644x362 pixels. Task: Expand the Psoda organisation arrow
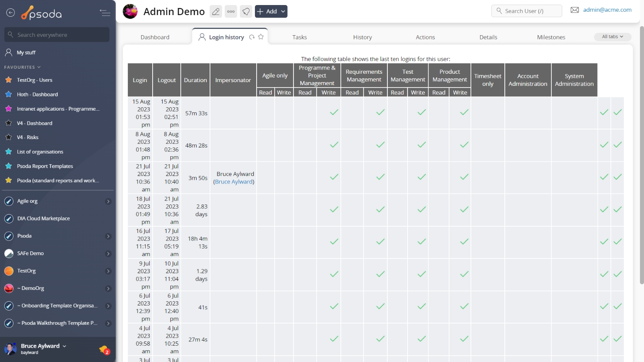click(108, 236)
